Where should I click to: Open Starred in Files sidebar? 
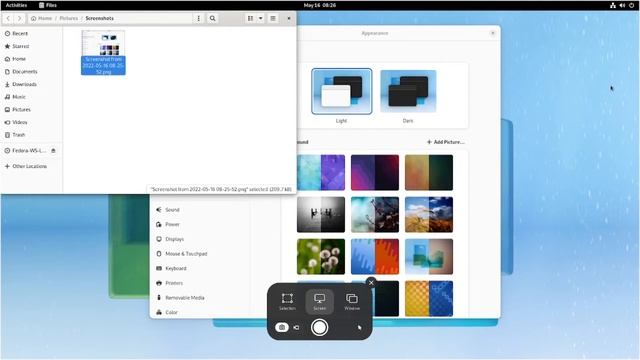(31, 46)
